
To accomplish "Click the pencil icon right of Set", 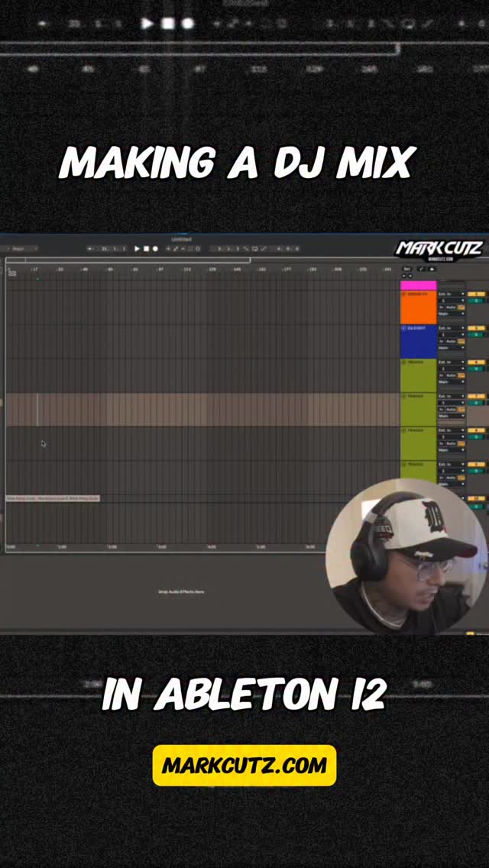I will [x=422, y=269].
